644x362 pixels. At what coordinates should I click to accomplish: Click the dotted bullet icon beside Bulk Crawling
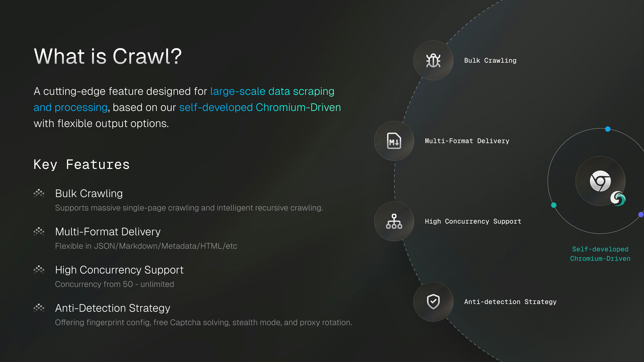[x=39, y=193]
